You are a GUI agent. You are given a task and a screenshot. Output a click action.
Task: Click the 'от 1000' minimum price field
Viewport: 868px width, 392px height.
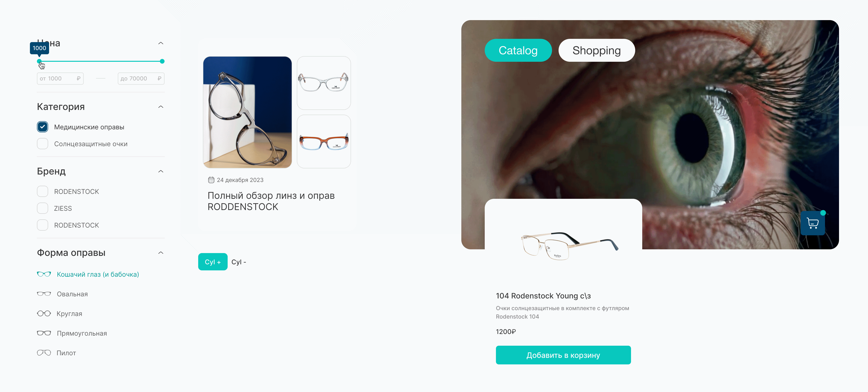coord(60,78)
